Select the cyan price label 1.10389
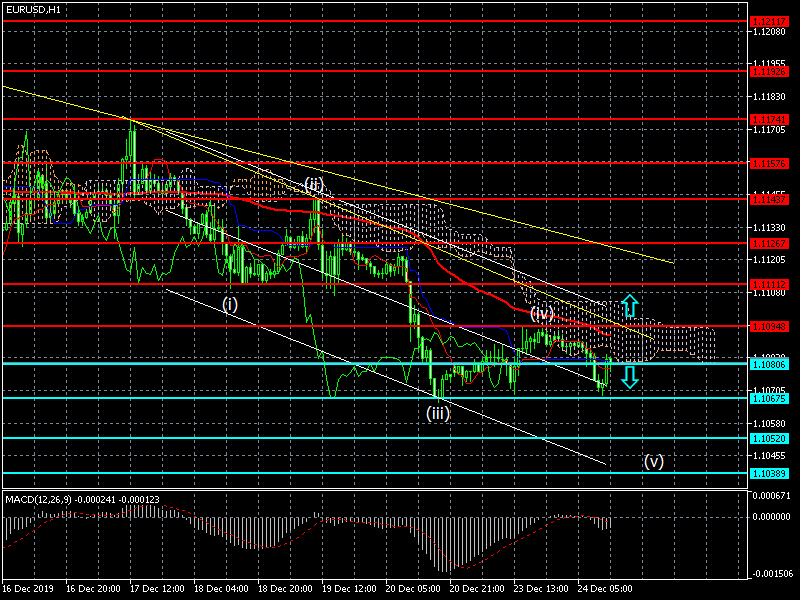Viewport: 800px width, 600px height. 769,473
